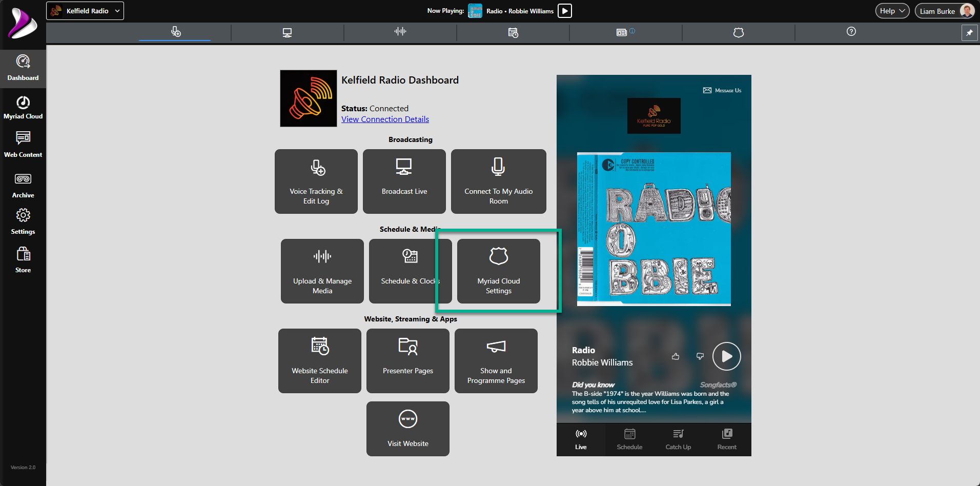Click the Liam Burke avatar photo
This screenshot has height=486, width=980.
click(x=966, y=11)
